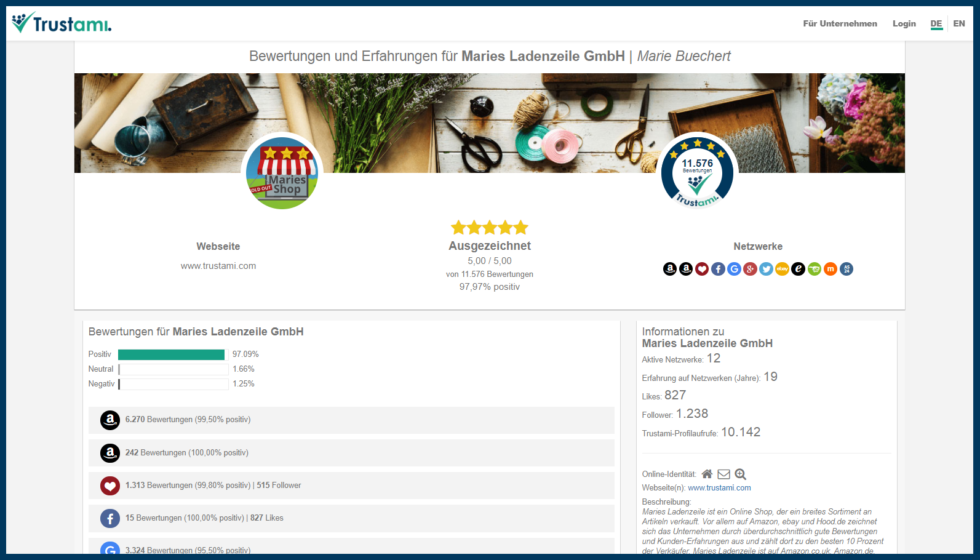Image resolution: width=980 pixels, height=560 pixels.
Task: Open the eBay icon under Netzwerke
Action: click(x=782, y=269)
